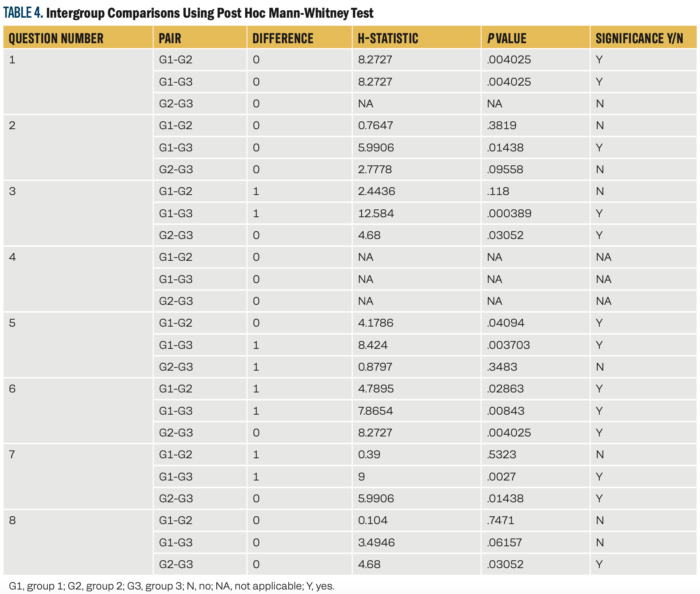Click H-statistic value 0.7647

click(375, 125)
